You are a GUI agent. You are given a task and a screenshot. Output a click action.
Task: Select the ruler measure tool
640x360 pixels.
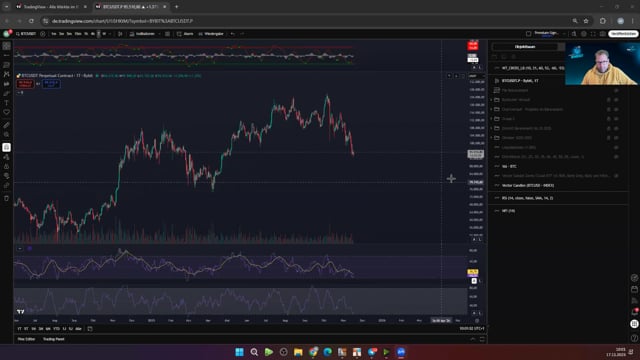click(x=7, y=125)
